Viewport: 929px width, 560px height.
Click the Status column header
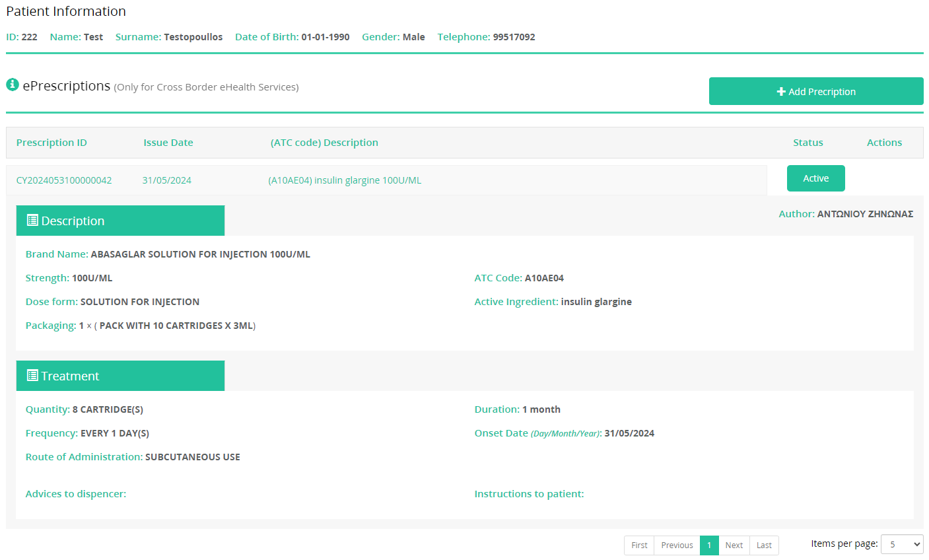pyautogui.click(x=808, y=143)
